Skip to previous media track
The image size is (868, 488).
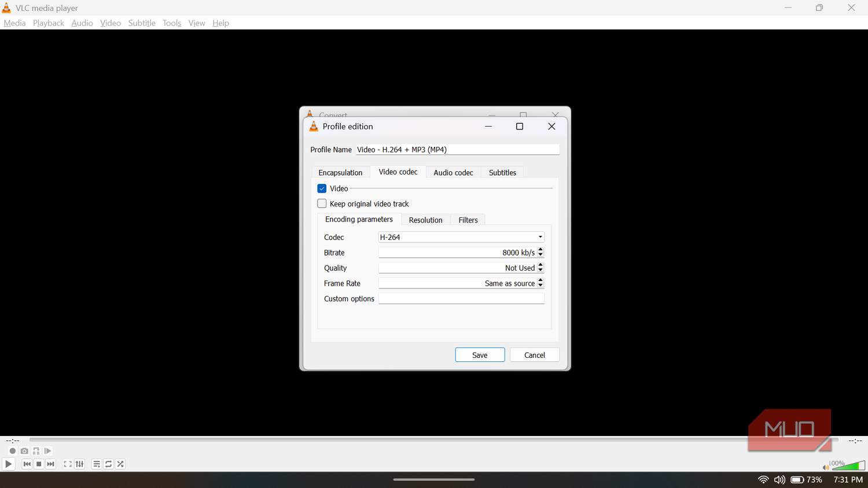click(27, 464)
